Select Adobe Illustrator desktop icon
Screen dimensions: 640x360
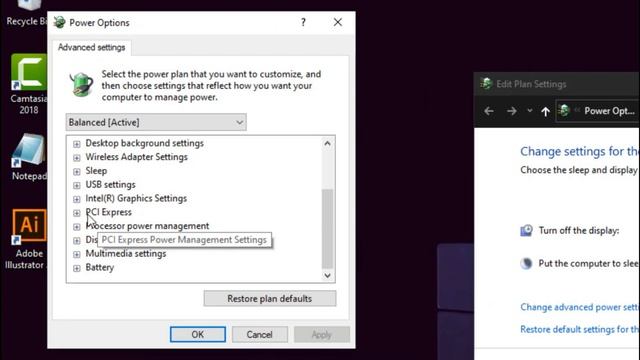pos(28,240)
